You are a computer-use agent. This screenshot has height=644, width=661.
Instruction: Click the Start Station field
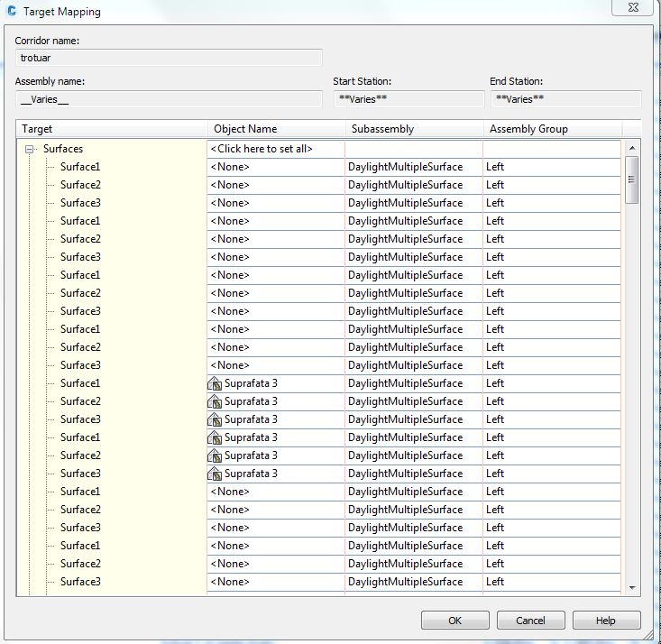[409, 99]
